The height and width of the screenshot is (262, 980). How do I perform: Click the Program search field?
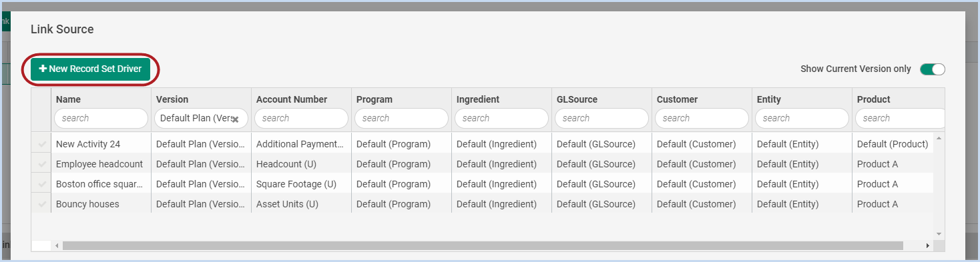pos(401,118)
